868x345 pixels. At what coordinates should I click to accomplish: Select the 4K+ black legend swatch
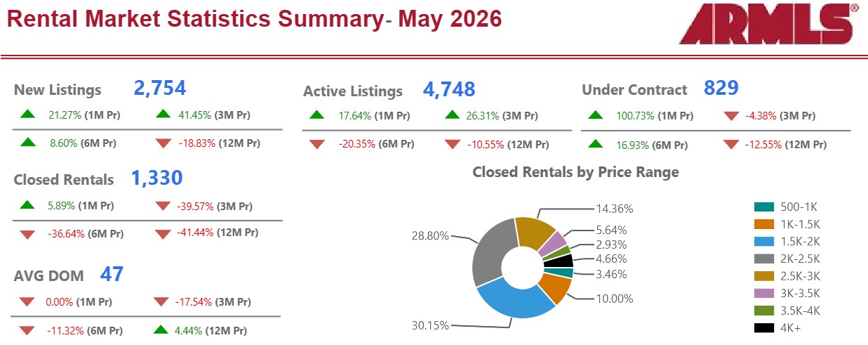764,327
